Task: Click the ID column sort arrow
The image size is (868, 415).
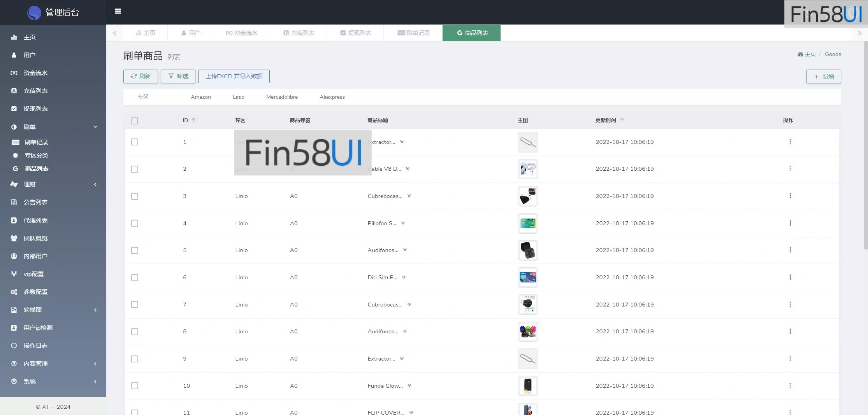Action: [x=193, y=120]
